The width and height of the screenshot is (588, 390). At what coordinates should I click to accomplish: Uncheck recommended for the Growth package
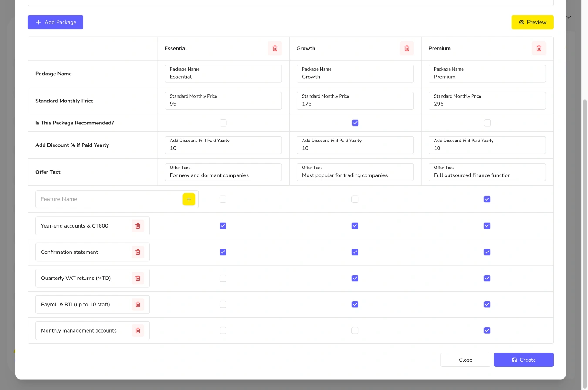pos(355,123)
